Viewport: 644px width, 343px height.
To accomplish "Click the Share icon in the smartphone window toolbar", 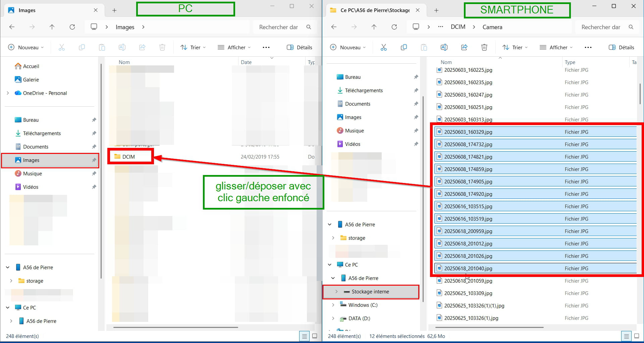I will pyautogui.click(x=464, y=47).
